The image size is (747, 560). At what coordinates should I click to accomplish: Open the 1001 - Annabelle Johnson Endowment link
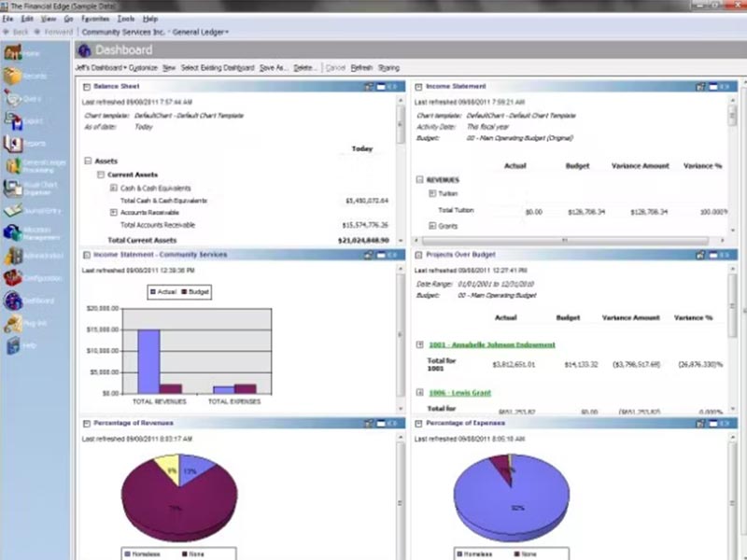491,344
